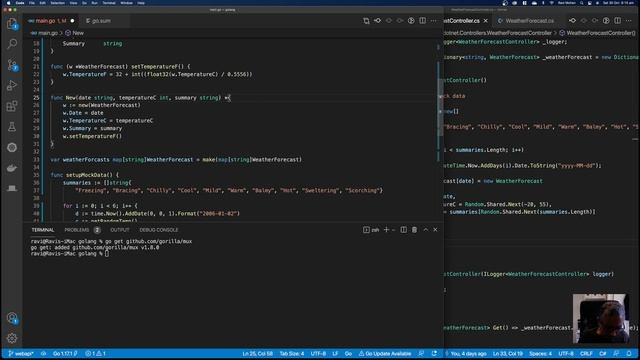Change Spaces: 4 in C# window status bar

pyautogui.click(x=540, y=354)
